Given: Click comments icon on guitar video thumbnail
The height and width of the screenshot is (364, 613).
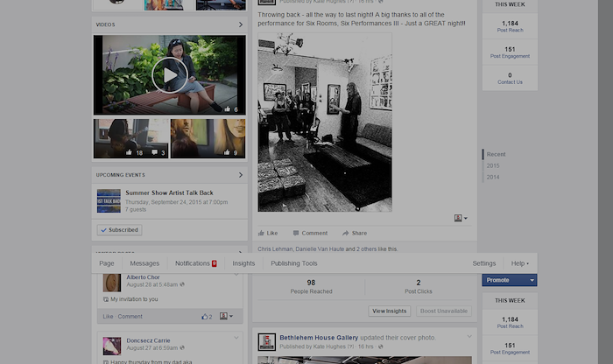Looking at the screenshot, I should (154, 152).
